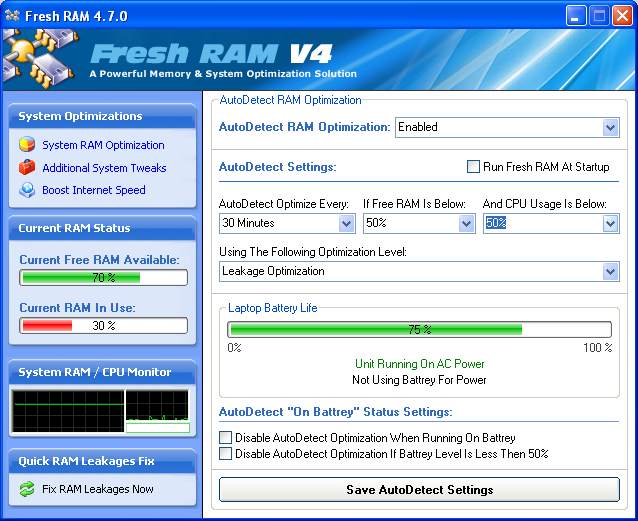This screenshot has width=638, height=521.
Task: Click the Laptop Battery Life 75% bar
Action: coord(419,329)
